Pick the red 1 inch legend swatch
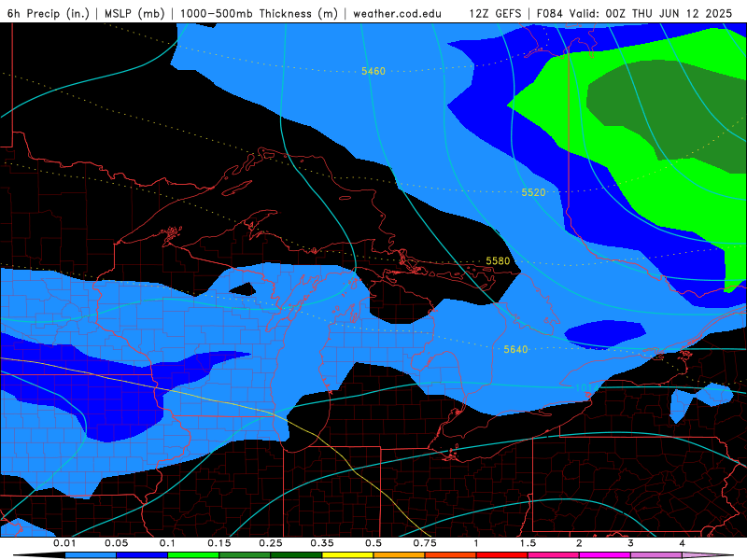Viewport: 747px width, 560px height. click(x=502, y=555)
